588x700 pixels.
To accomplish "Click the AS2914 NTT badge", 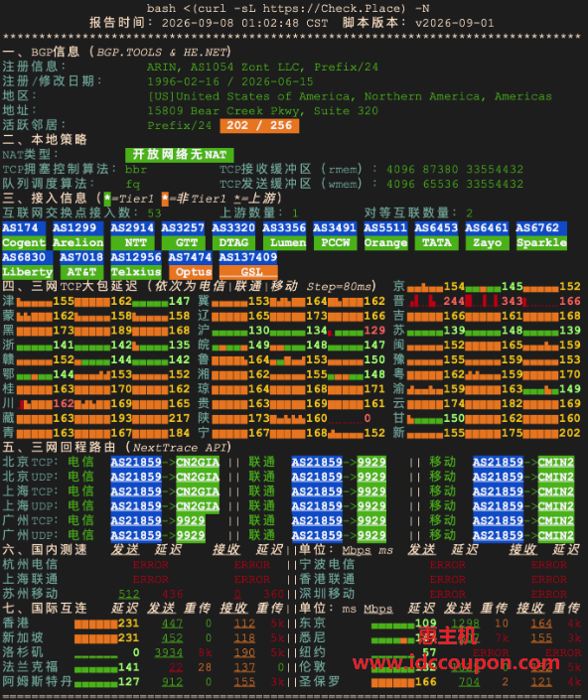I will [132, 235].
